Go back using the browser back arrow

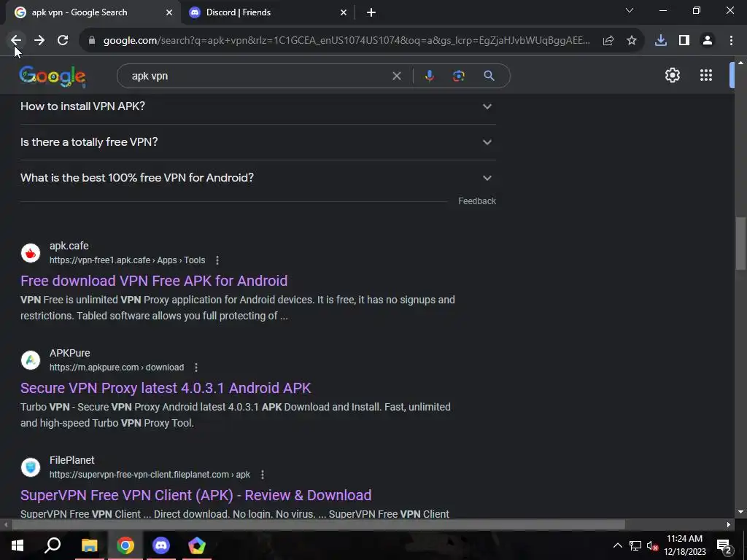tap(16, 41)
